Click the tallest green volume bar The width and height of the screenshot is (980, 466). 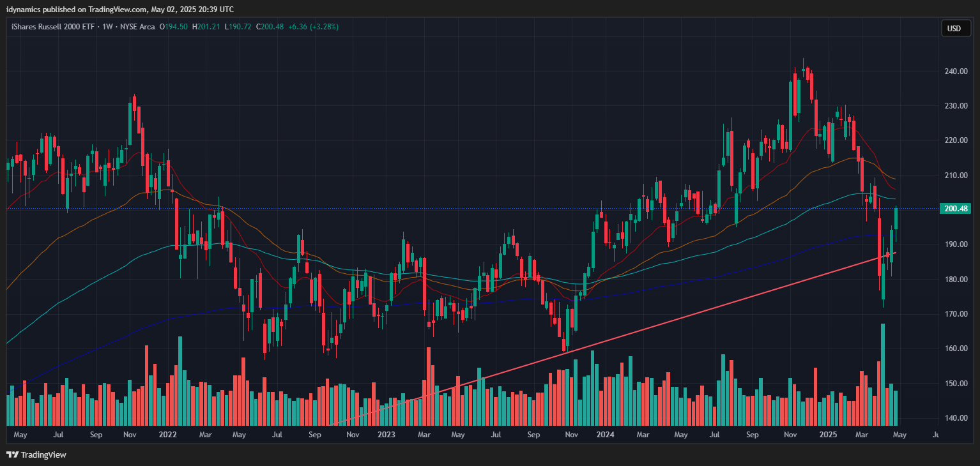(883, 375)
